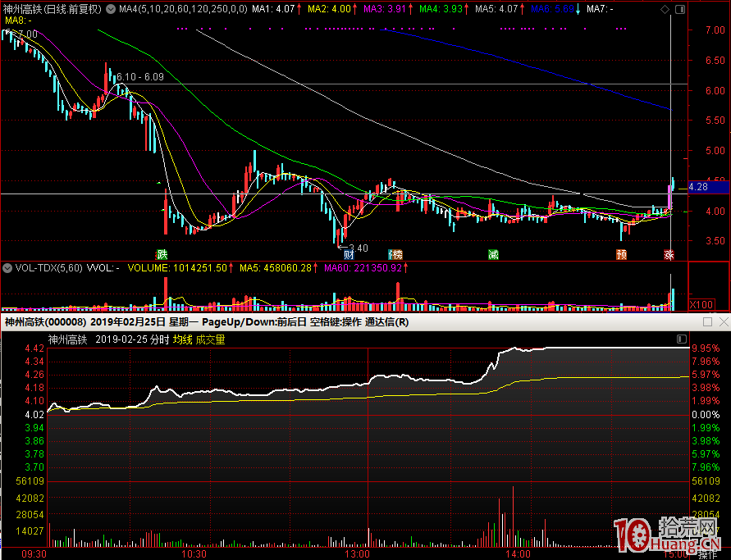The image size is (731, 560).
Task: Select the MA3: 3.91 value
Action: [385, 9]
